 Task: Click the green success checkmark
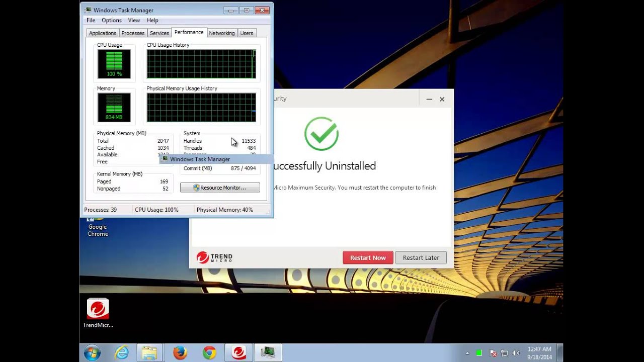(x=321, y=134)
